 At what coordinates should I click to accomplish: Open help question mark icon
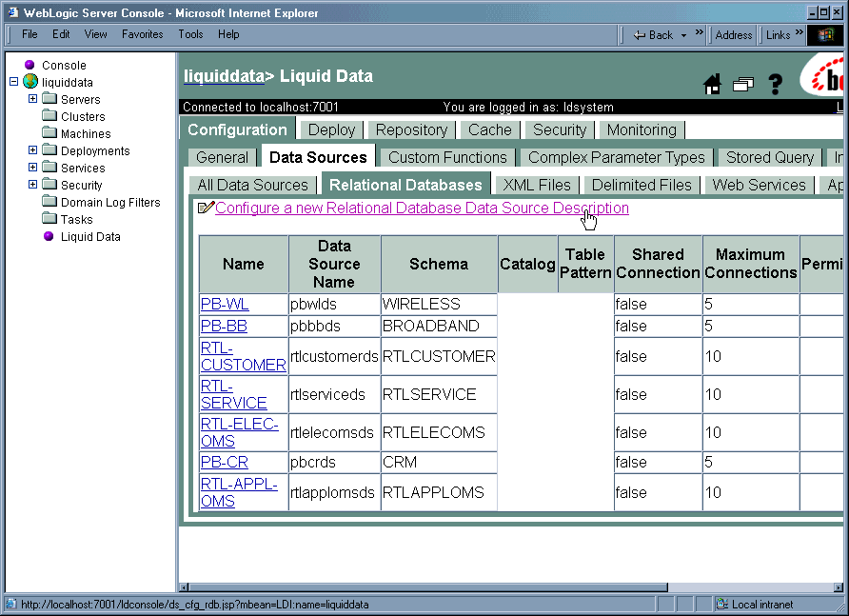(x=776, y=84)
